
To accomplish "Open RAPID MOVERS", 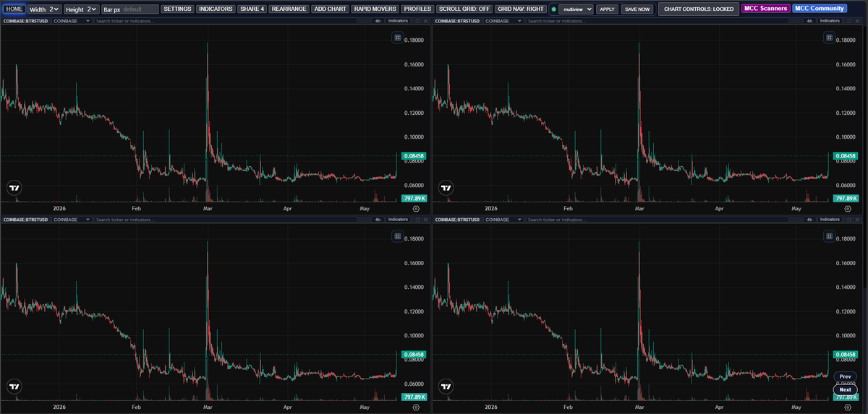I will tap(375, 9).
